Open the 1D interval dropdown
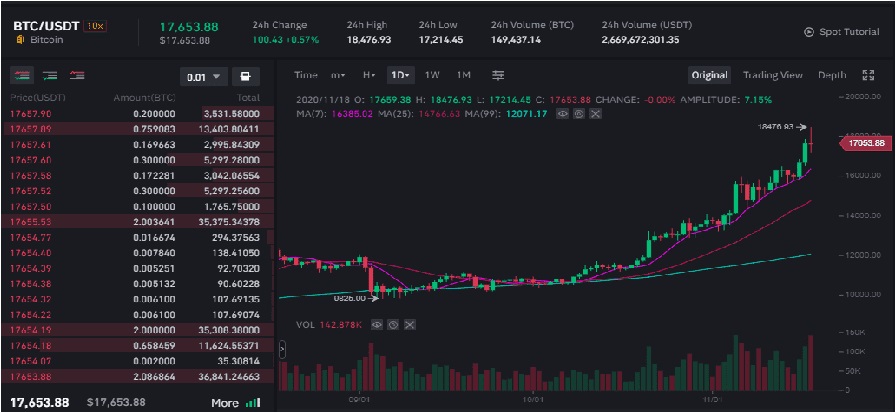Screen dimensions: 896x412 [401, 75]
